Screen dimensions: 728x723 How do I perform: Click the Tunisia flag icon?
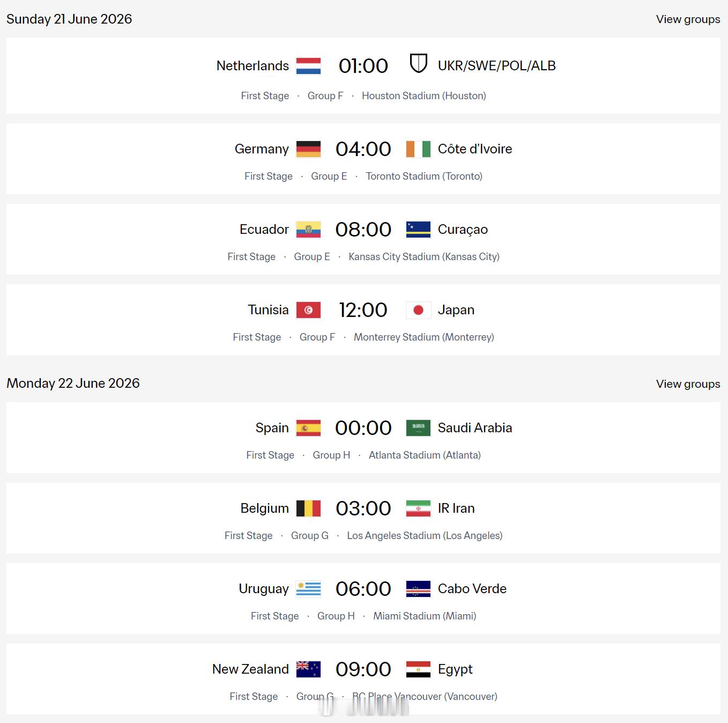pos(308,310)
